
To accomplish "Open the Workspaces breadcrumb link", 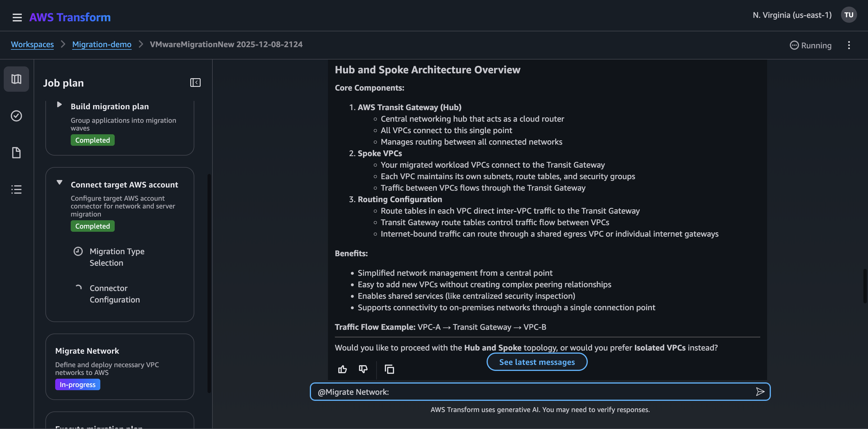I will point(32,44).
